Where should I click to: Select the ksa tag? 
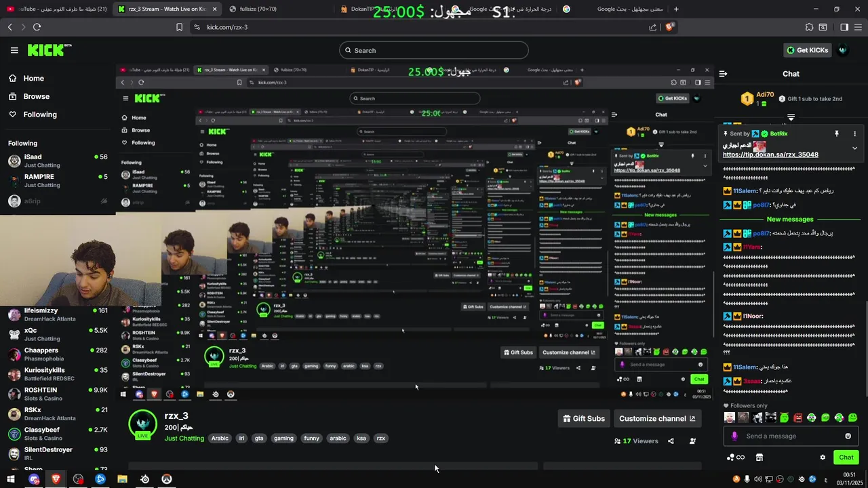click(x=361, y=439)
